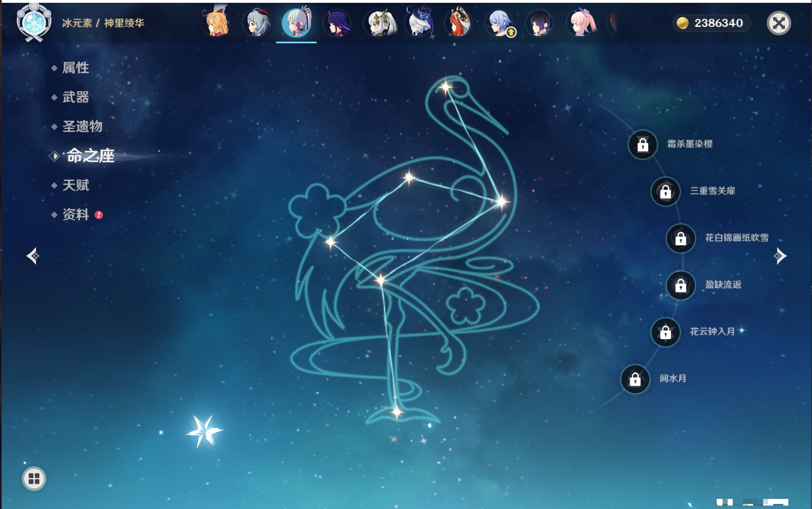
Task: Go to previous character with left arrow
Action: click(33, 256)
